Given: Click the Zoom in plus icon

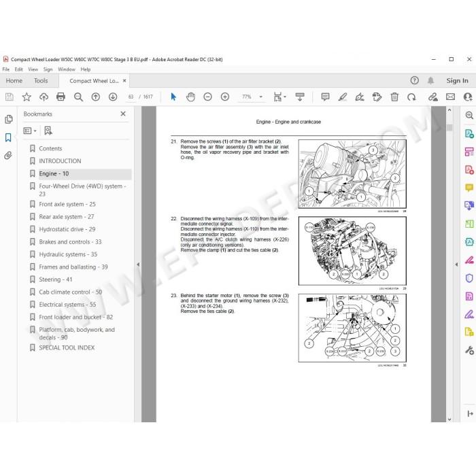Looking at the screenshot, I should point(225,97).
